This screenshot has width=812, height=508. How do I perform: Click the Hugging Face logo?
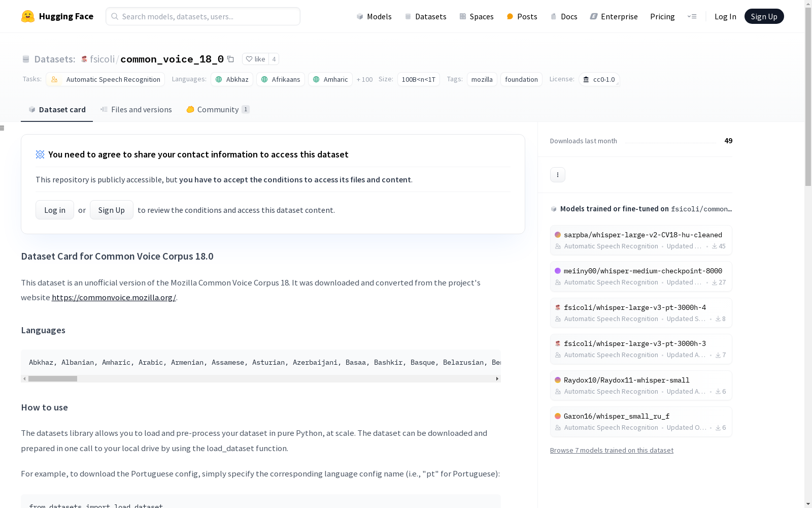57,16
